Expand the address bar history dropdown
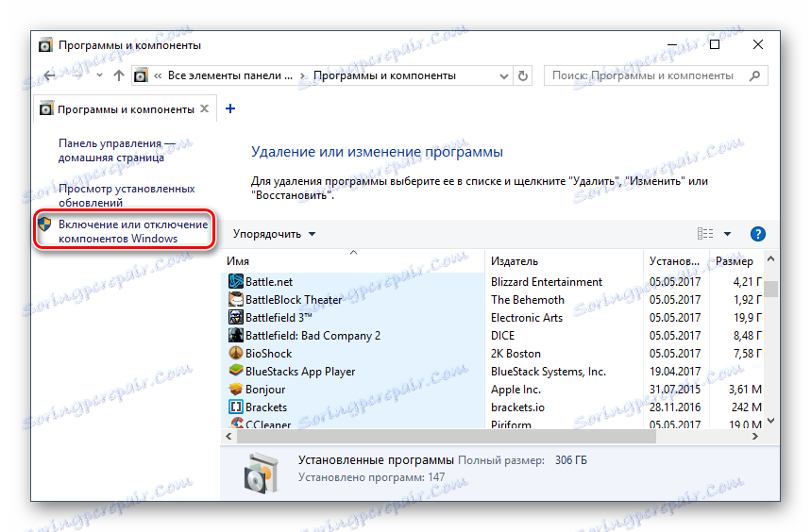811x532 pixels. 504,76
